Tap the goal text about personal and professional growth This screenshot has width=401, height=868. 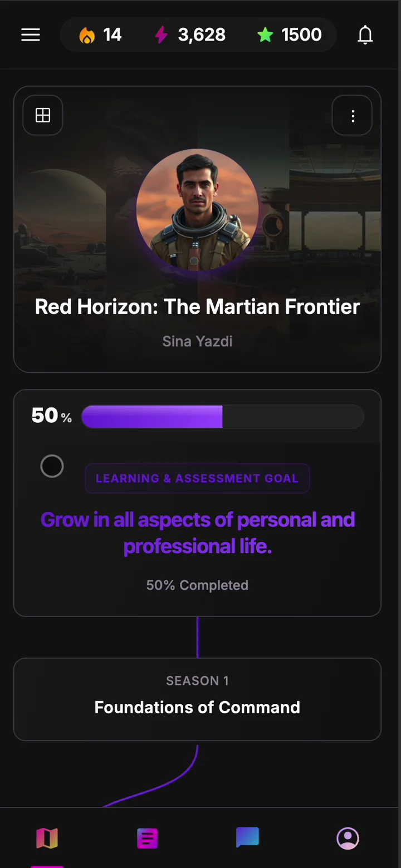pyautogui.click(x=197, y=532)
